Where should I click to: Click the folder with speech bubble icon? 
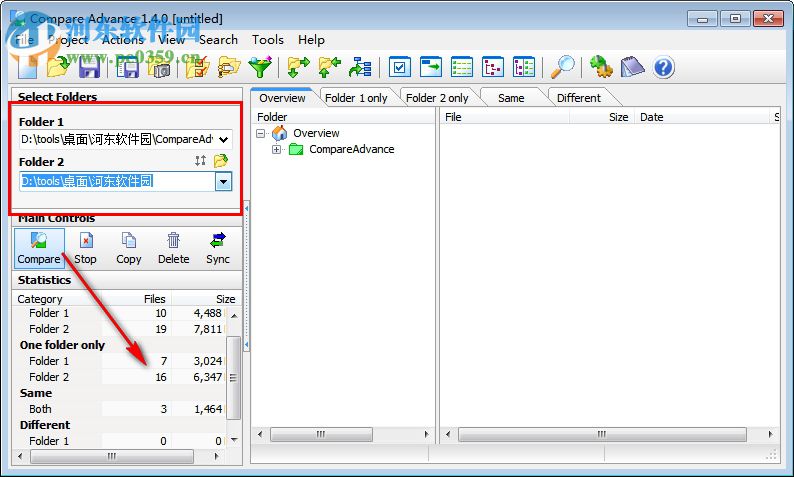229,67
